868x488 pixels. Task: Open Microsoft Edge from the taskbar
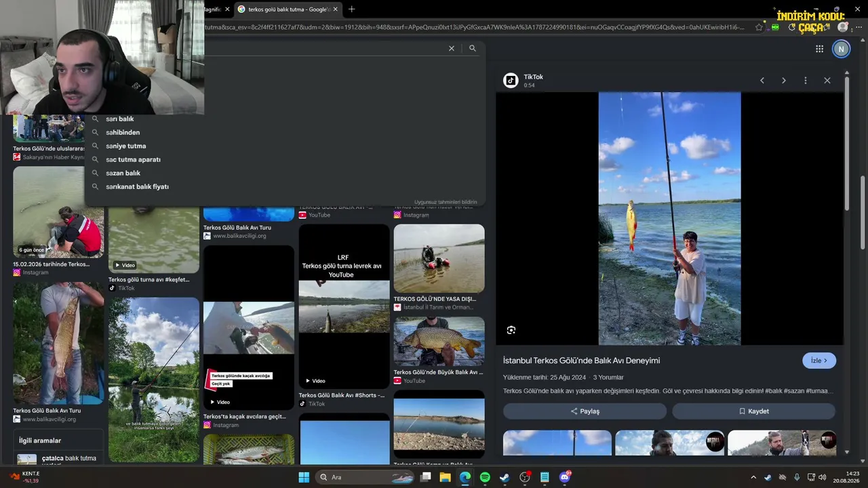[465, 477]
